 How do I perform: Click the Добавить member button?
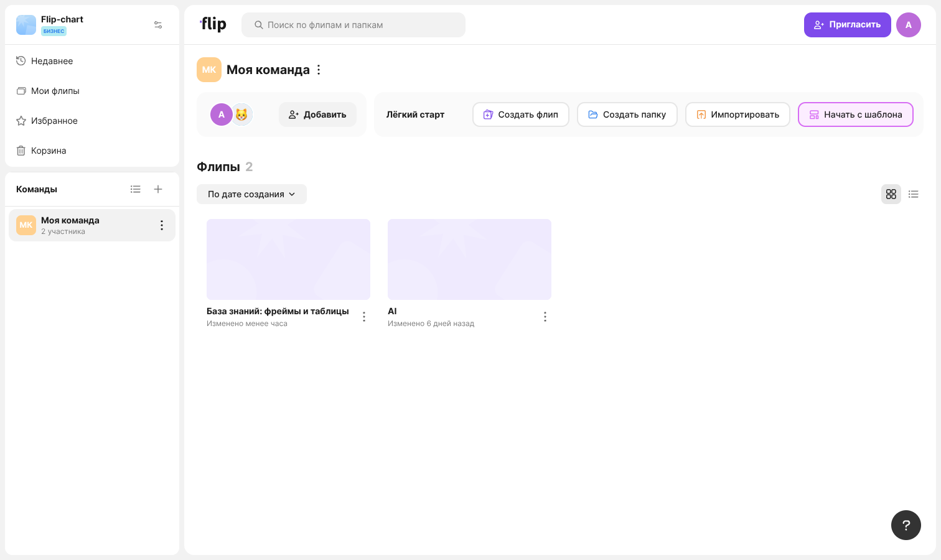coord(317,114)
